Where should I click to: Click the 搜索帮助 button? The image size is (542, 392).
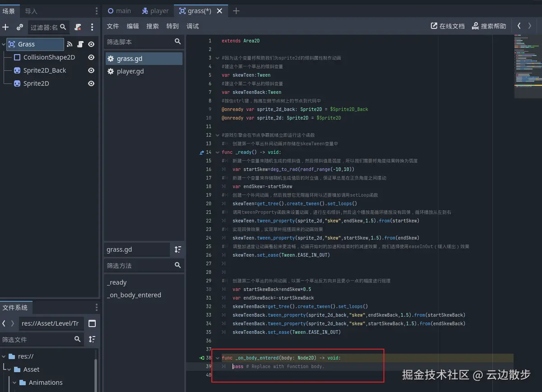click(x=489, y=26)
